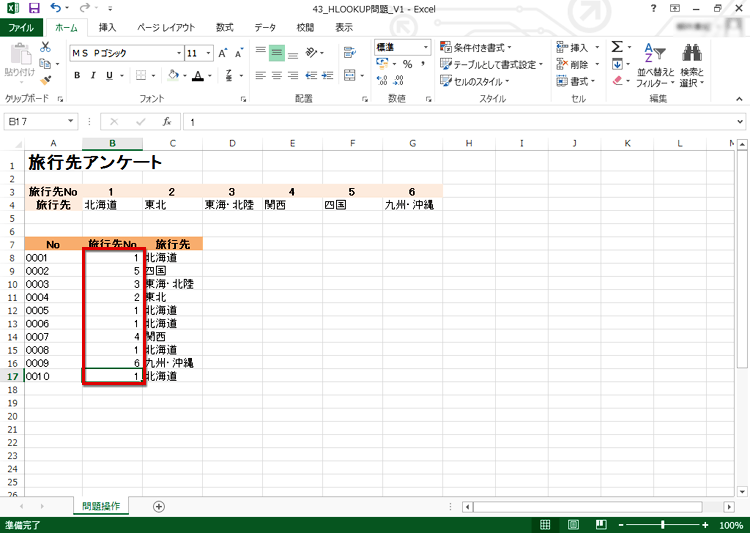This screenshot has width=750, height=533.
Task: Switch to Page Layout view in status bar
Action: (573, 525)
